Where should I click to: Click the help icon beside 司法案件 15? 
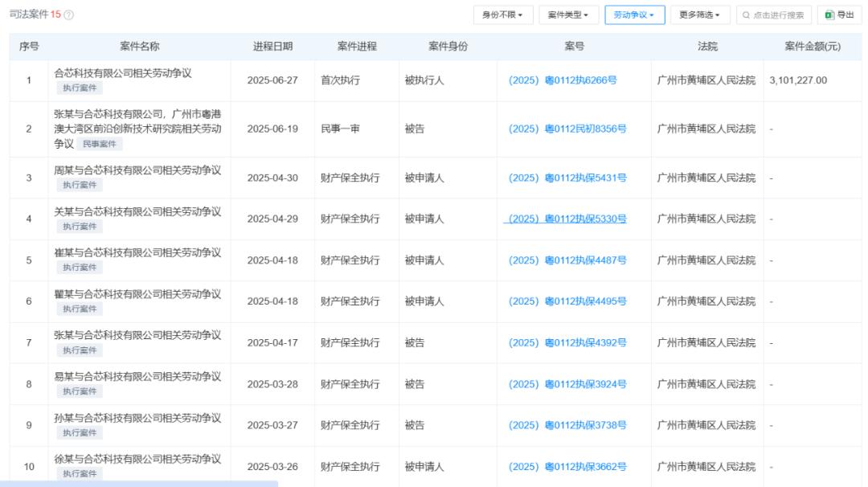69,15
